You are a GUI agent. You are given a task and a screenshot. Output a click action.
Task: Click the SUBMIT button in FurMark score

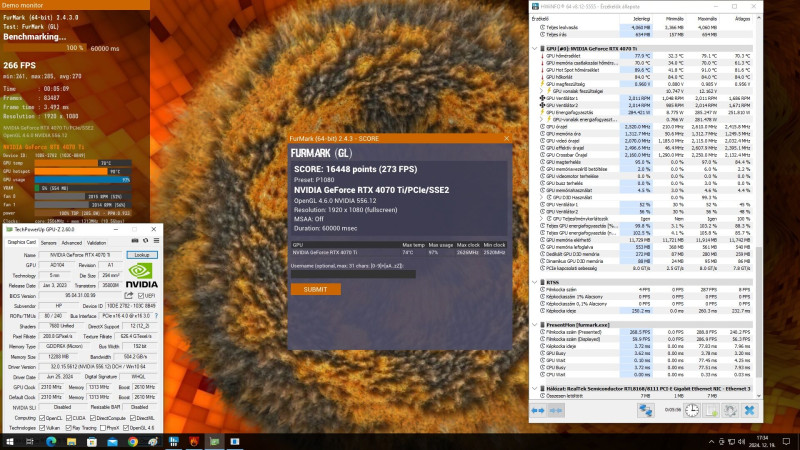pos(315,289)
